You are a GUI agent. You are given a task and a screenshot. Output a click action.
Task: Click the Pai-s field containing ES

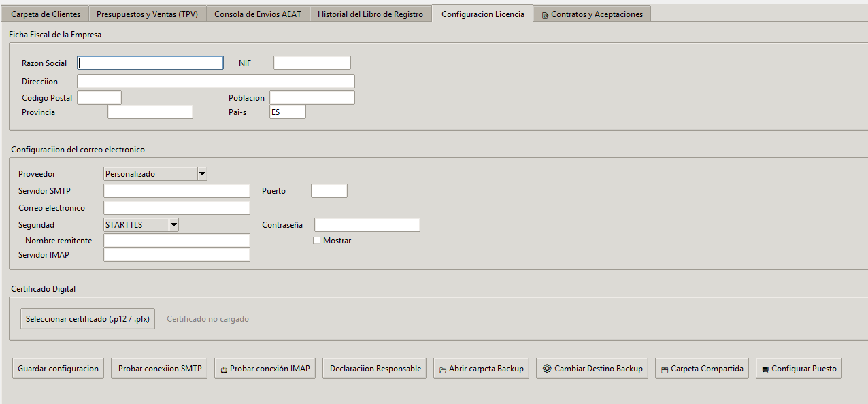click(x=288, y=112)
